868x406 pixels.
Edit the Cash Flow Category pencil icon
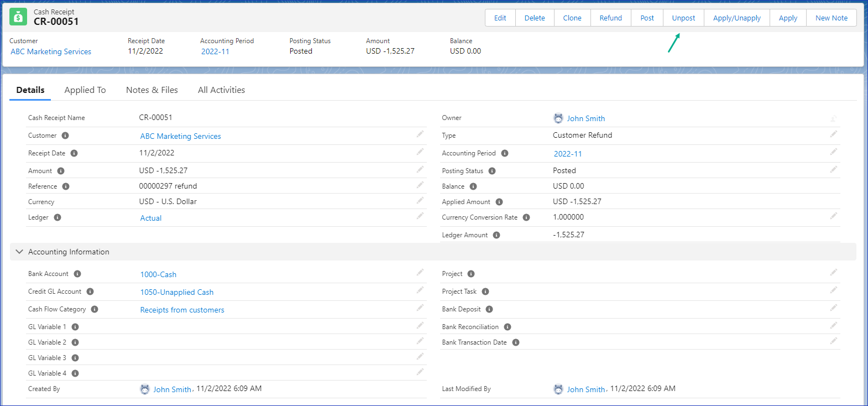(420, 308)
